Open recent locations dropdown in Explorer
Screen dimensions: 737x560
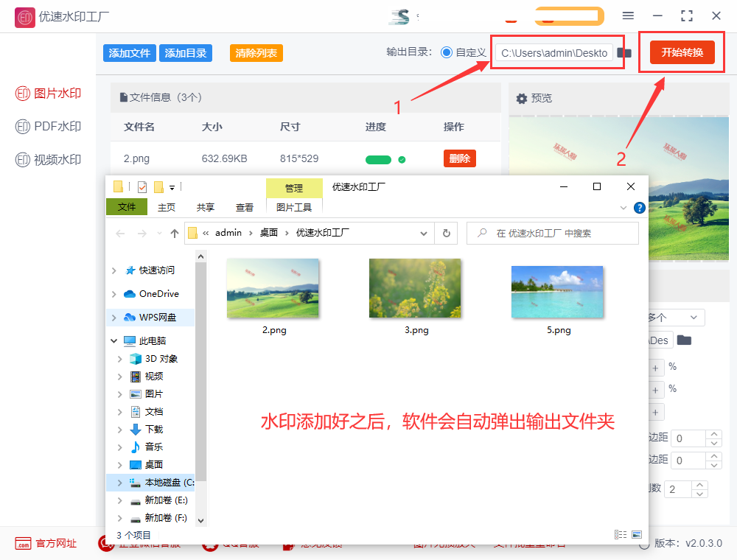point(159,234)
